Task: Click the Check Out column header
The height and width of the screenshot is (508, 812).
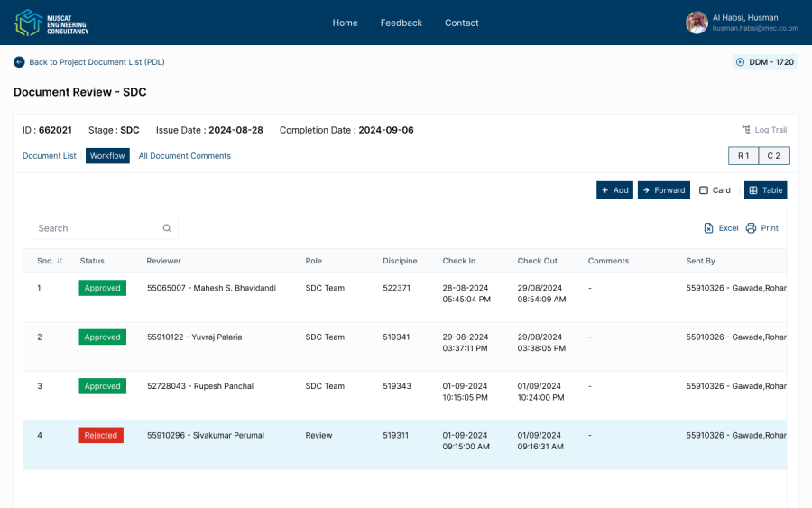Action: (537, 261)
